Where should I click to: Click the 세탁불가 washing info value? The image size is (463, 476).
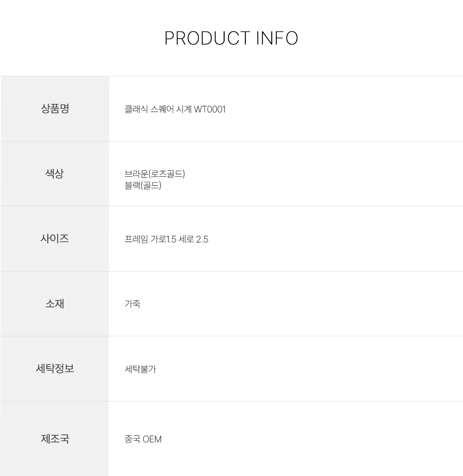point(140,369)
